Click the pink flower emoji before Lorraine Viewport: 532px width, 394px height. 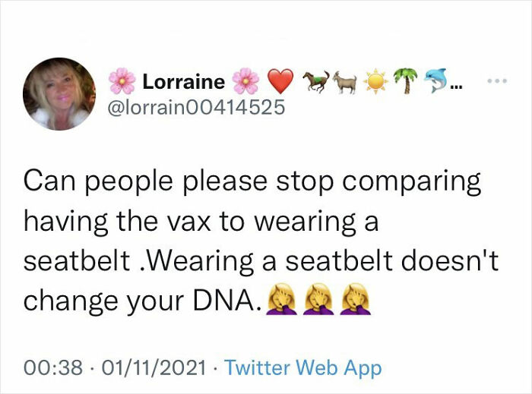[x=122, y=81]
